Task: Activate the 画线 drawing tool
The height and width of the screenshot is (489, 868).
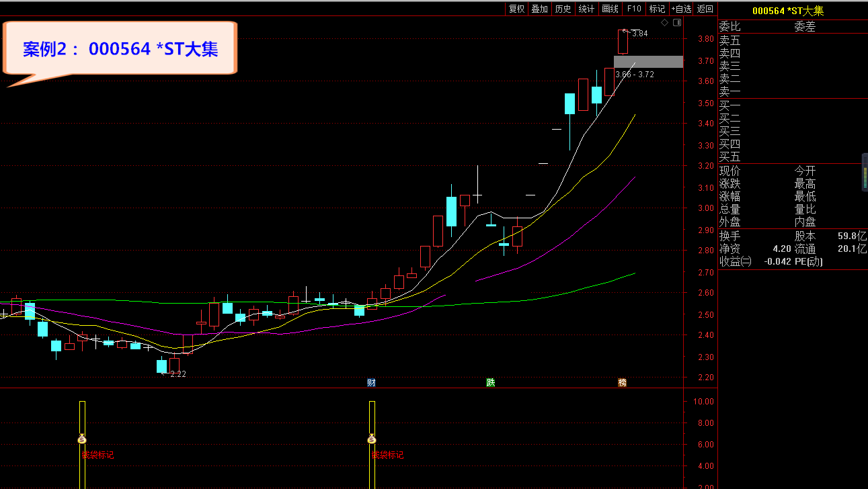Action: pyautogui.click(x=610, y=9)
